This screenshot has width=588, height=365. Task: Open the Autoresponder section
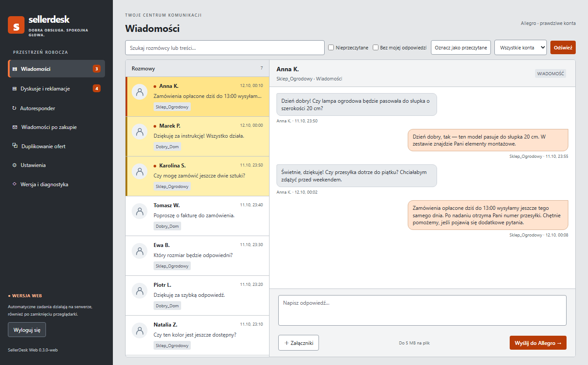[x=56, y=108]
